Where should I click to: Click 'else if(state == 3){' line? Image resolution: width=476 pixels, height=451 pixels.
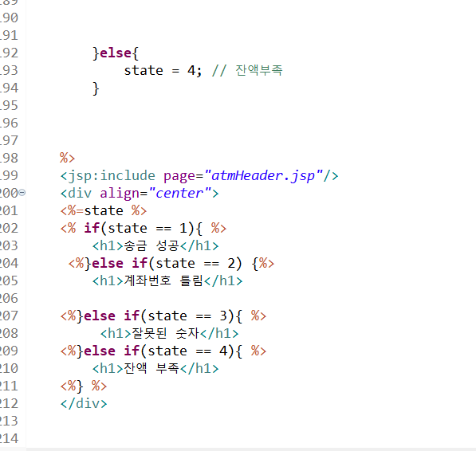tap(163, 316)
